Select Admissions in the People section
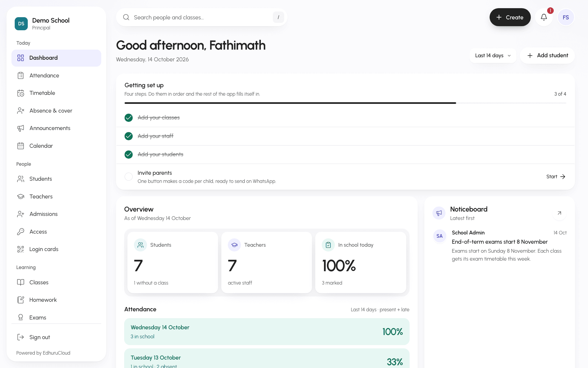The height and width of the screenshot is (368, 588). point(56,214)
